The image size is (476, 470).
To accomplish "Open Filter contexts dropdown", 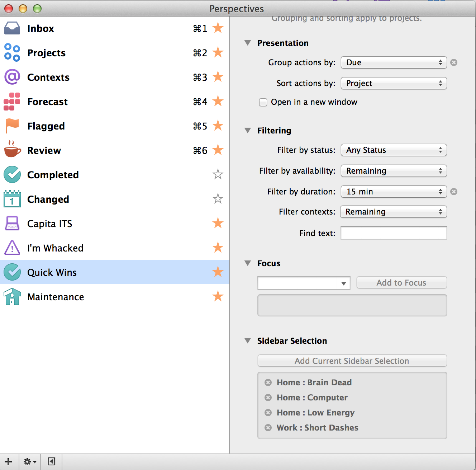I will coord(394,212).
